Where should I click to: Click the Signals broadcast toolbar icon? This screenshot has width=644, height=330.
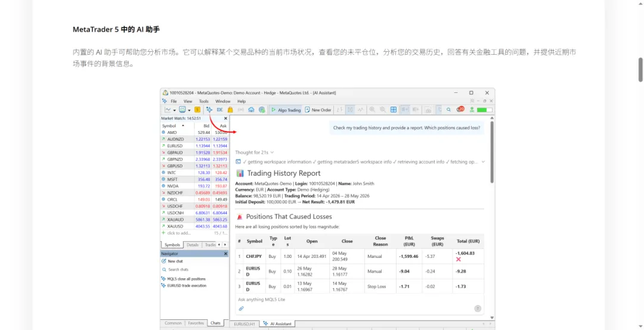(241, 110)
